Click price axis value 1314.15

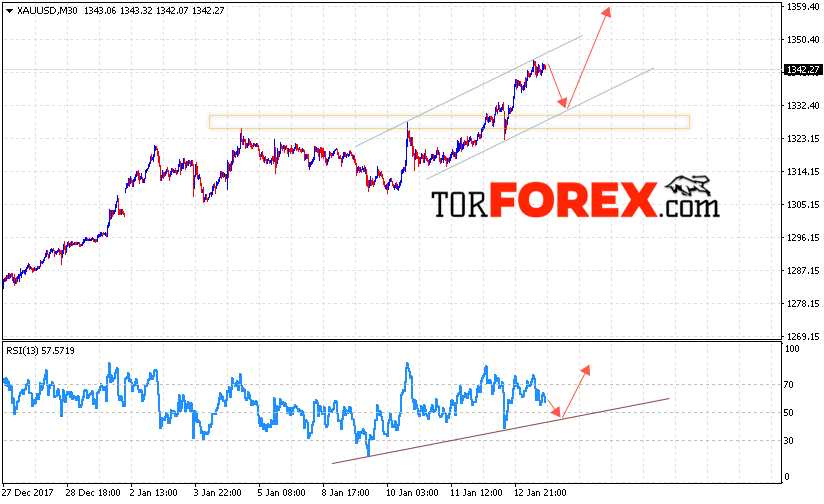click(x=802, y=171)
